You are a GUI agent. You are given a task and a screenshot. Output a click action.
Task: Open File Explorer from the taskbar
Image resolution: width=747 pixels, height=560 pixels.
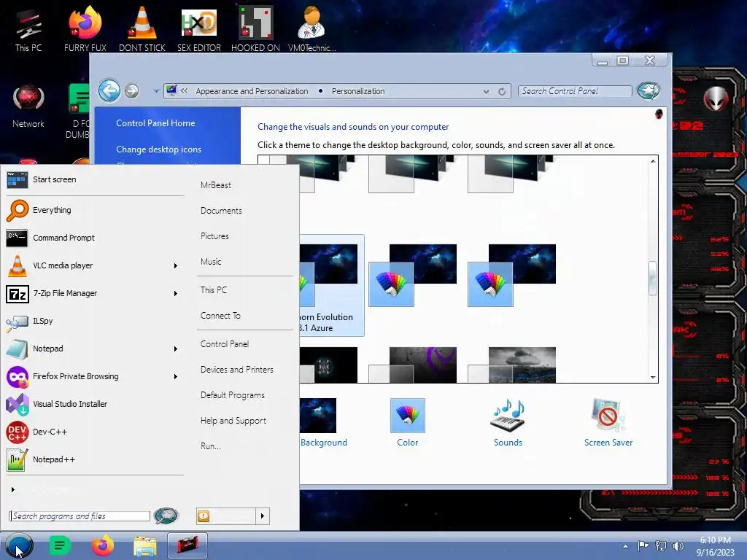145,546
